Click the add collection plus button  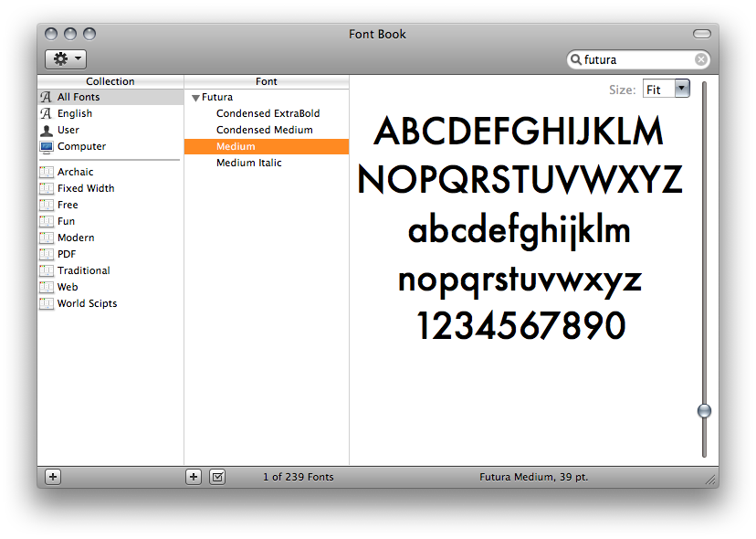click(53, 477)
